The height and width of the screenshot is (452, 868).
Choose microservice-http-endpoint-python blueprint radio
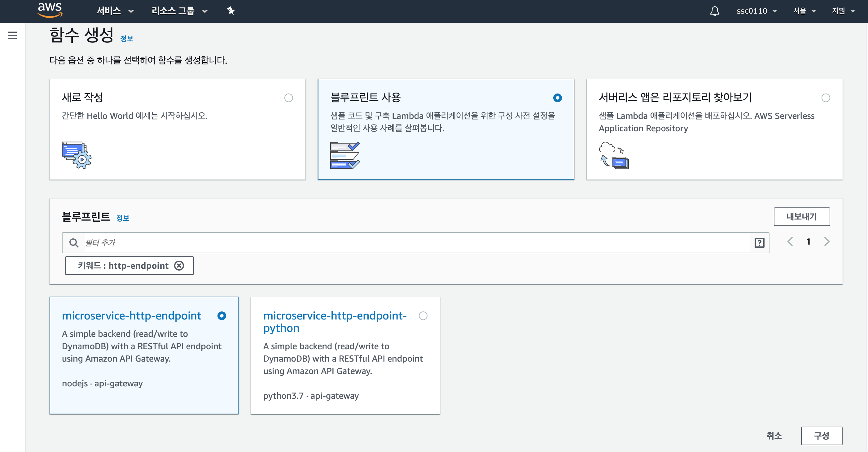point(423,316)
